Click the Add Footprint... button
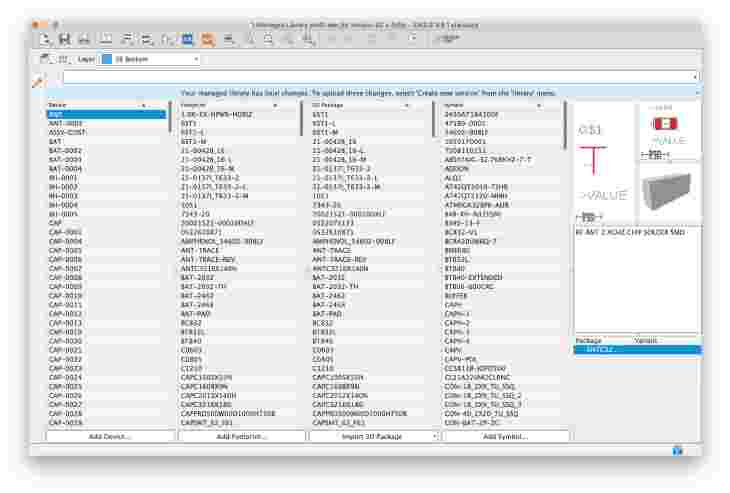 242,436
